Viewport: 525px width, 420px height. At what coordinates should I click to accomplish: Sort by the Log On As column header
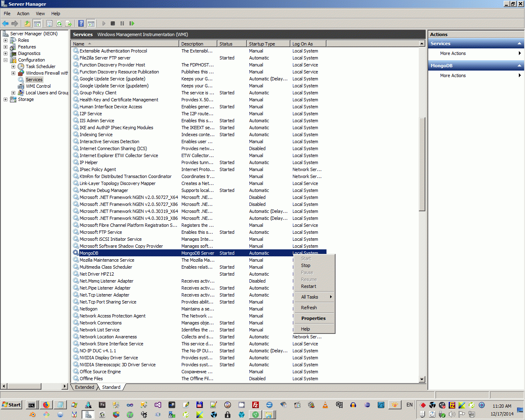(308, 44)
